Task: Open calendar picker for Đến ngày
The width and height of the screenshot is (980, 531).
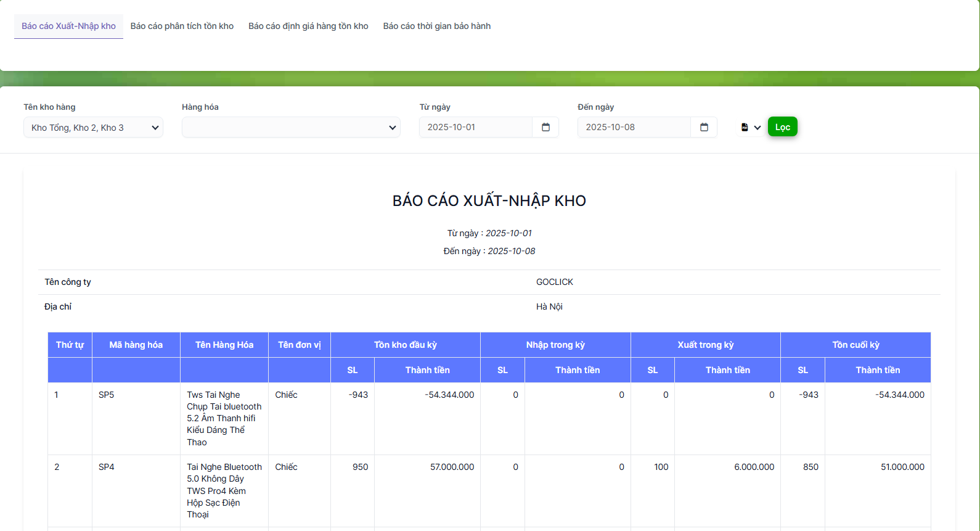Action: pyautogui.click(x=704, y=127)
